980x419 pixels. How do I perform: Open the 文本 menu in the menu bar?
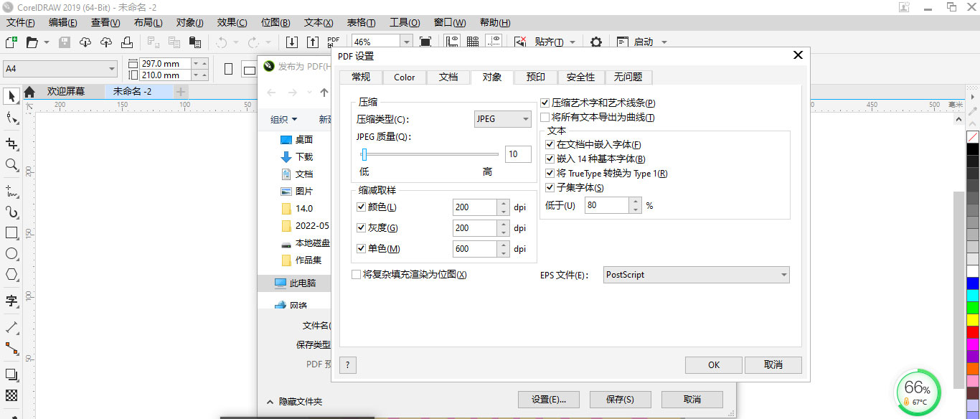click(x=317, y=22)
